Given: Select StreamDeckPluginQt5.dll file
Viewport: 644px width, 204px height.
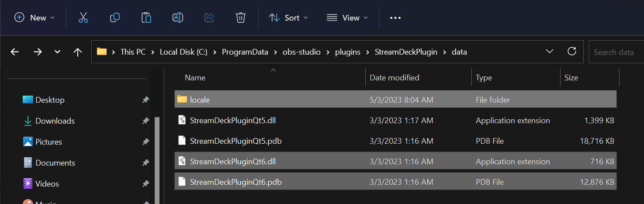Looking at the screenshot, I should pos(395,120).
